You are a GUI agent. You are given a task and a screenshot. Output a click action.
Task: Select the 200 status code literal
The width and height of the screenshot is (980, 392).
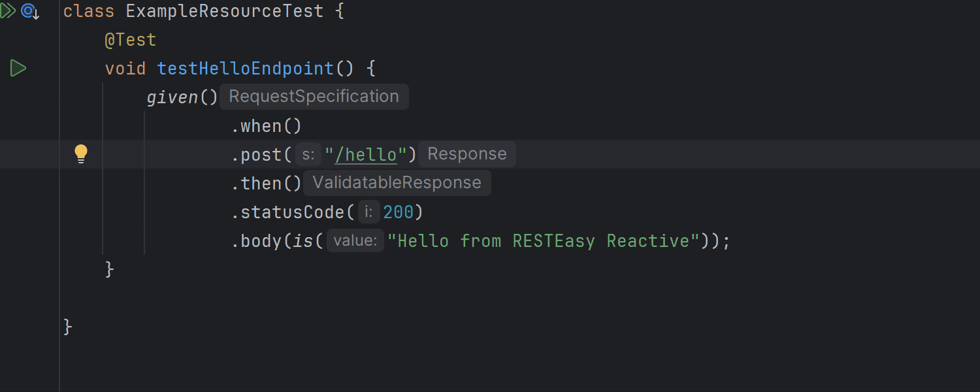click(400, 212)
